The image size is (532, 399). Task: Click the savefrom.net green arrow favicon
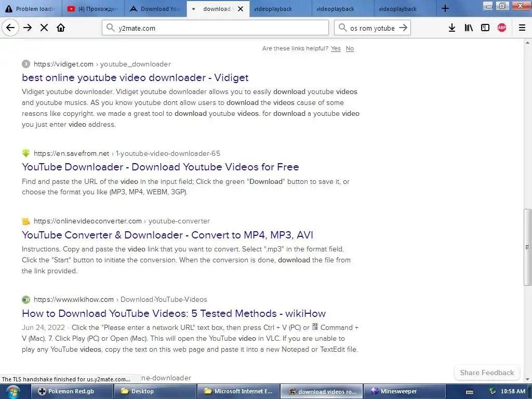pyautogui.click(x=26, y=153)
